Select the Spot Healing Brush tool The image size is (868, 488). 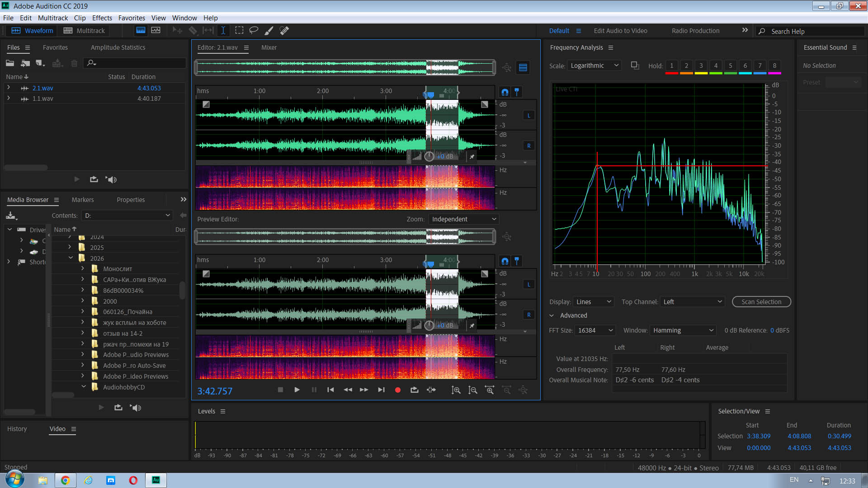pyautogui.click(x=284, y=30)
